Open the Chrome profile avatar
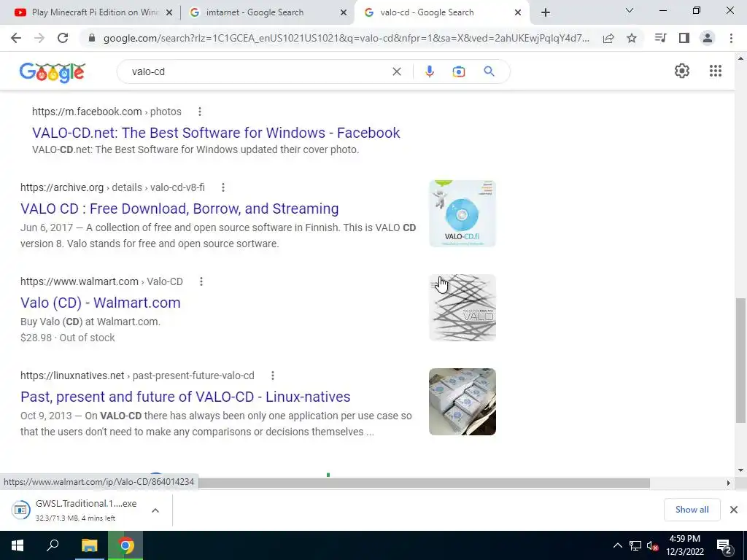747x560 pixels. click(708, 38)
